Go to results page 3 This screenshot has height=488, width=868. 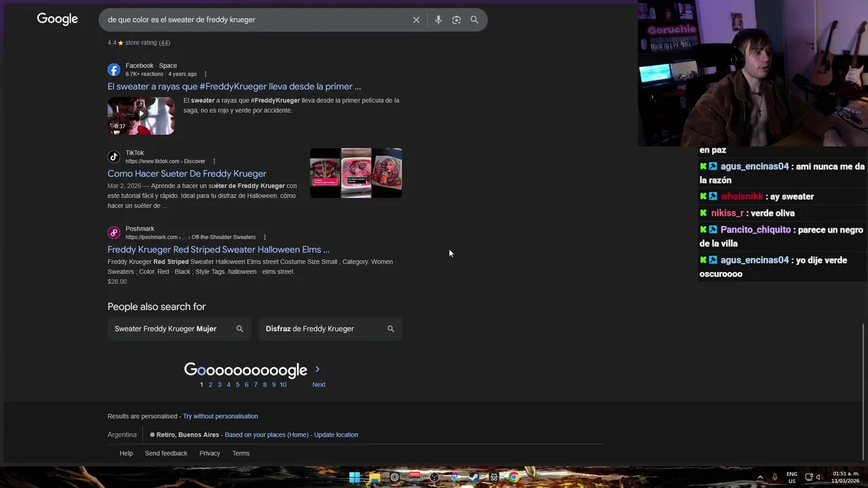coord(219,384)
